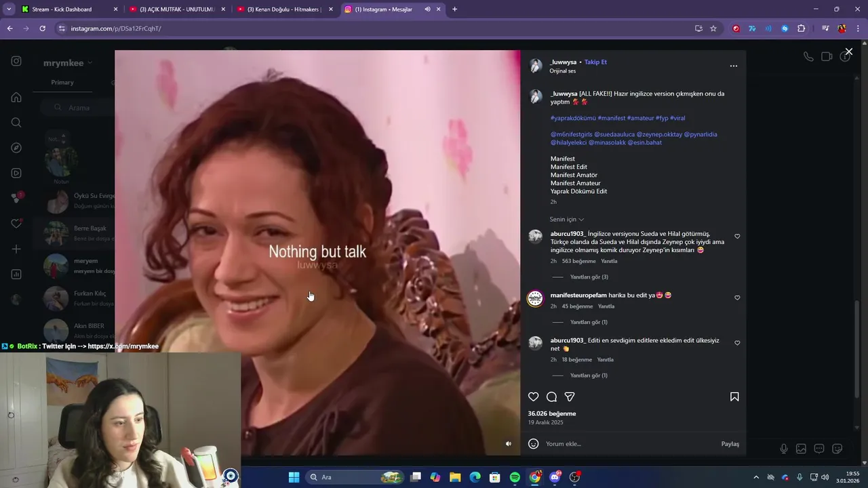Screen dimensions: 868x488
Task: Save the post with the bookmark icon
Action: pyautogui.click(x=734, y=396)
